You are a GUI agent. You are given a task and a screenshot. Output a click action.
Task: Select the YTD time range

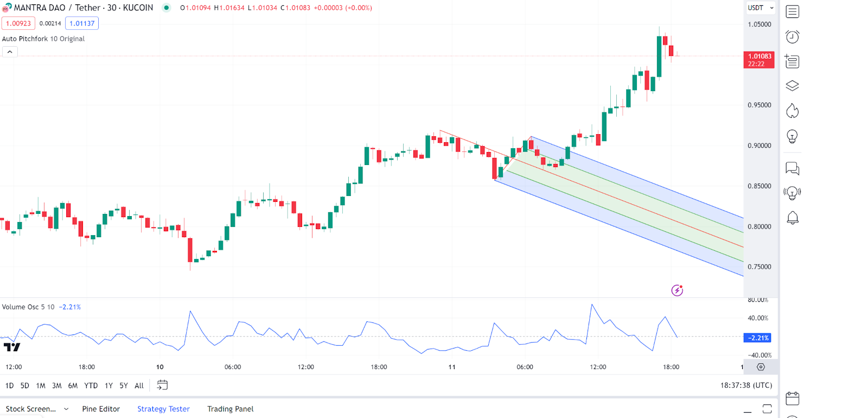tap(91, 385)
